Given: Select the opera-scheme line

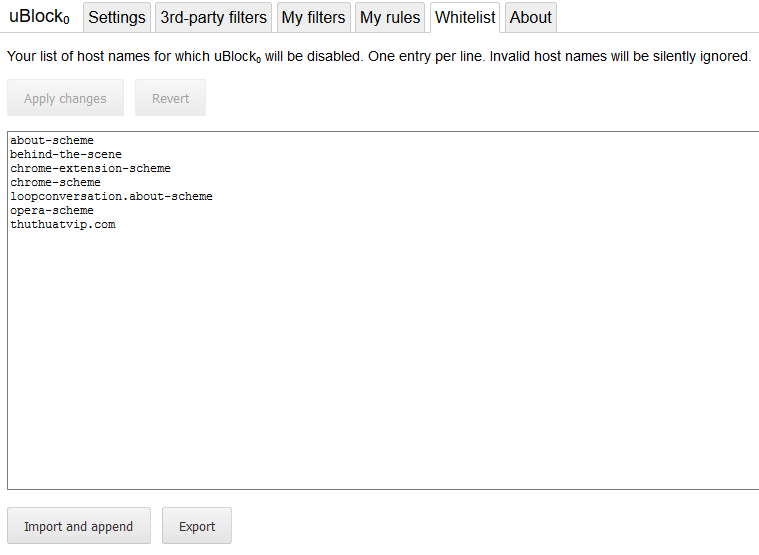Looking at the screenshot, I should pyautogui.click(x=52, y=211).
